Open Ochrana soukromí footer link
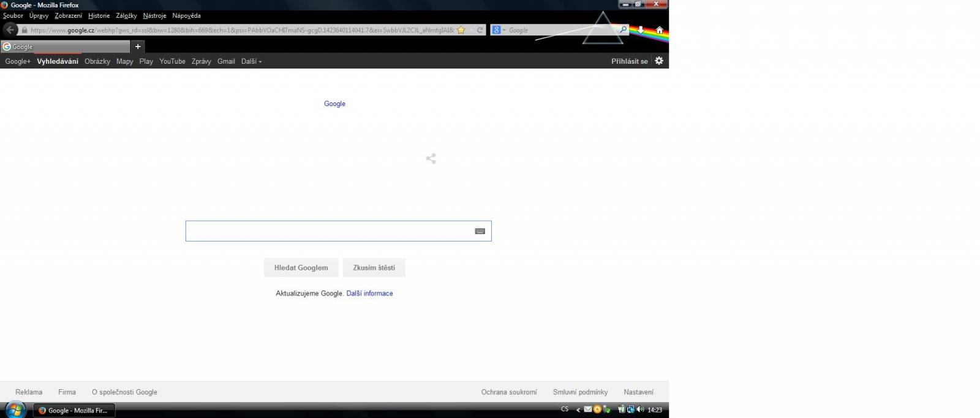The width and height of the screenshot is (980, 418). click(509, 392)
